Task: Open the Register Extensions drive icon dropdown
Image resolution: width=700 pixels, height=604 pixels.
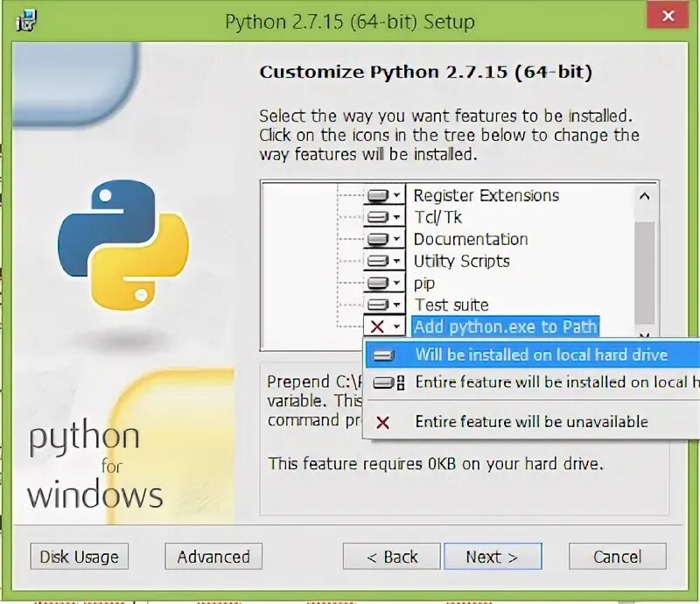Action: point(384,195)
